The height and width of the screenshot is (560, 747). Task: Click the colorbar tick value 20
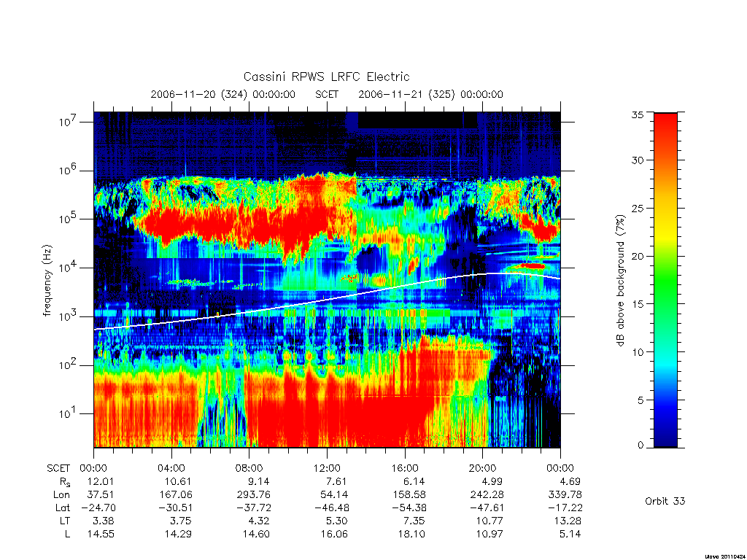pyautogui.click(x=638, y=256)
